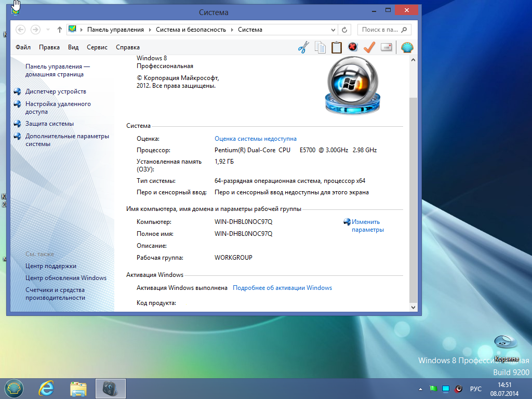Click the shield icon beside Изменить параметры
The width and height of the screenshot is (532, 399).
point(347,222)
